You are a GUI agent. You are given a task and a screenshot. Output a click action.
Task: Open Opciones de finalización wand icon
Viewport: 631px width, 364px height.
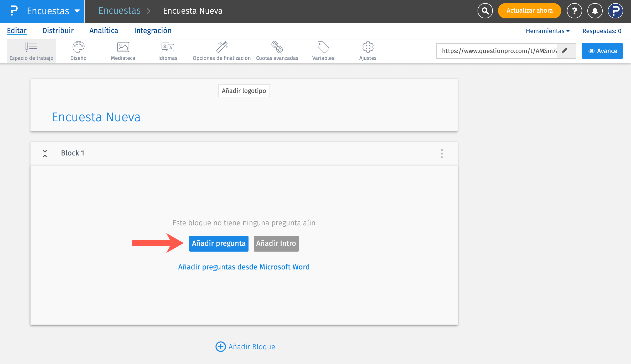pyautogui.click(x=222, y=47)
